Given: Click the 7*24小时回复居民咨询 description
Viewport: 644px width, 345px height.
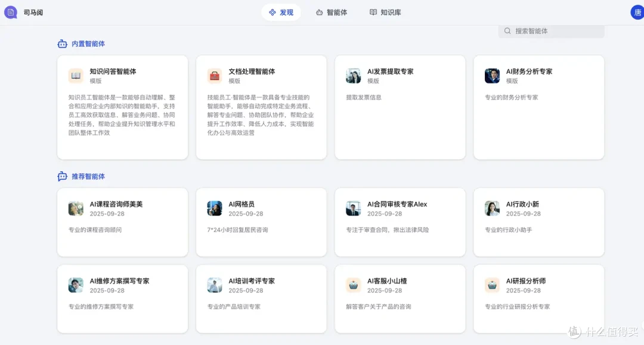Looking at the screenshot, I should coord(237,230).
